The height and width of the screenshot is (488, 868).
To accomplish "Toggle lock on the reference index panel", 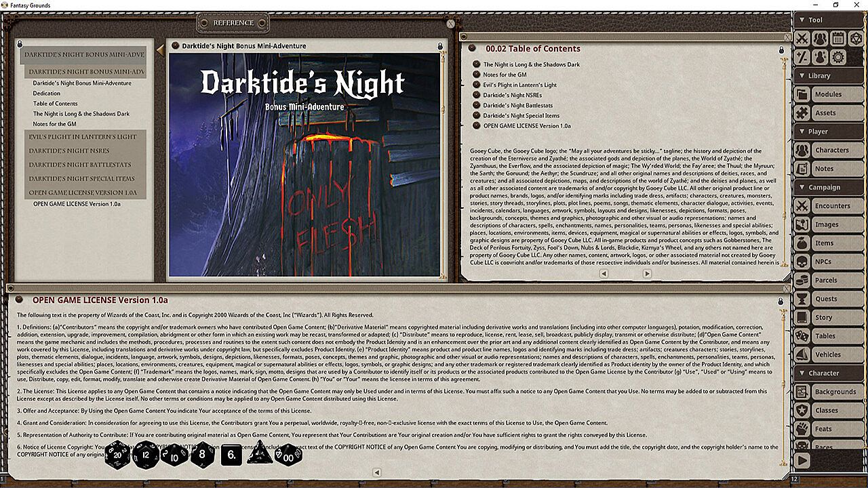I will pos(21,45).
